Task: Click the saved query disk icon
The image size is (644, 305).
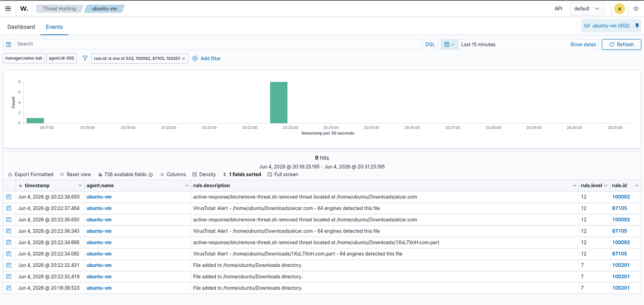Action: (9, 44)
